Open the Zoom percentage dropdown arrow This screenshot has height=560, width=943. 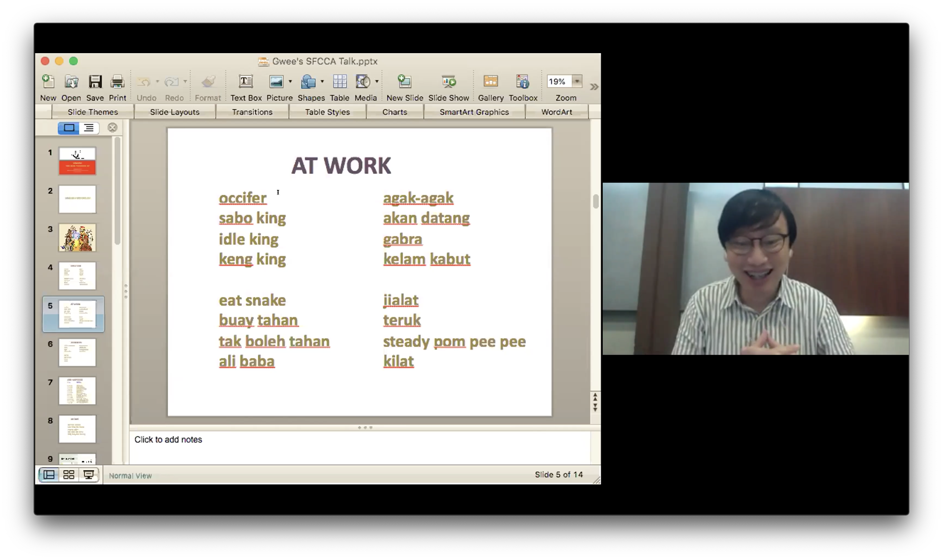(577, 81)
